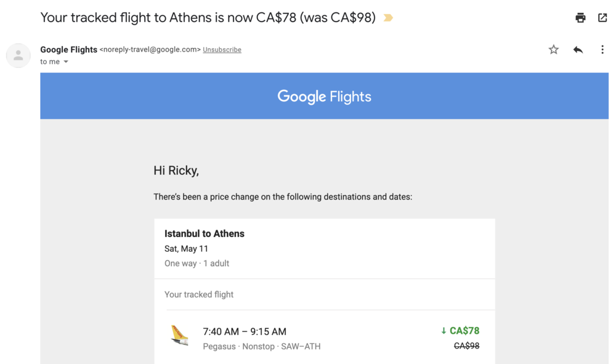
Task: Open the email in a new window
Action: [x=602, y=18]
